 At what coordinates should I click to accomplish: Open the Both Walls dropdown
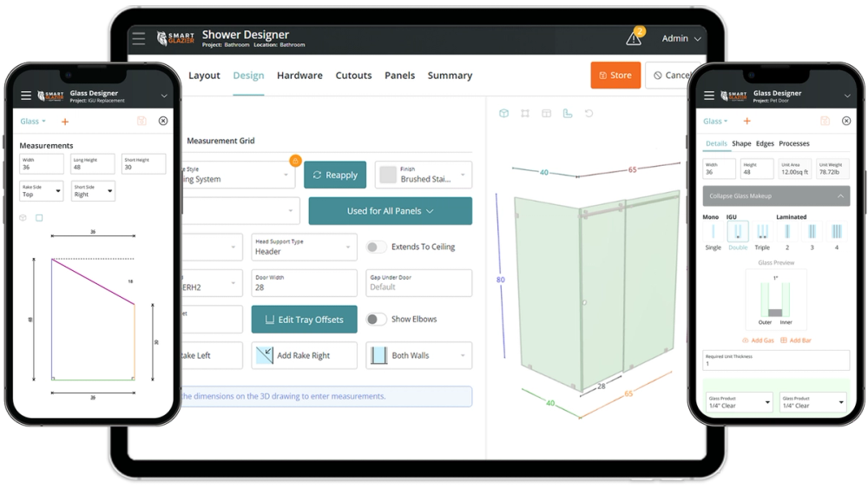click(419, 355)
